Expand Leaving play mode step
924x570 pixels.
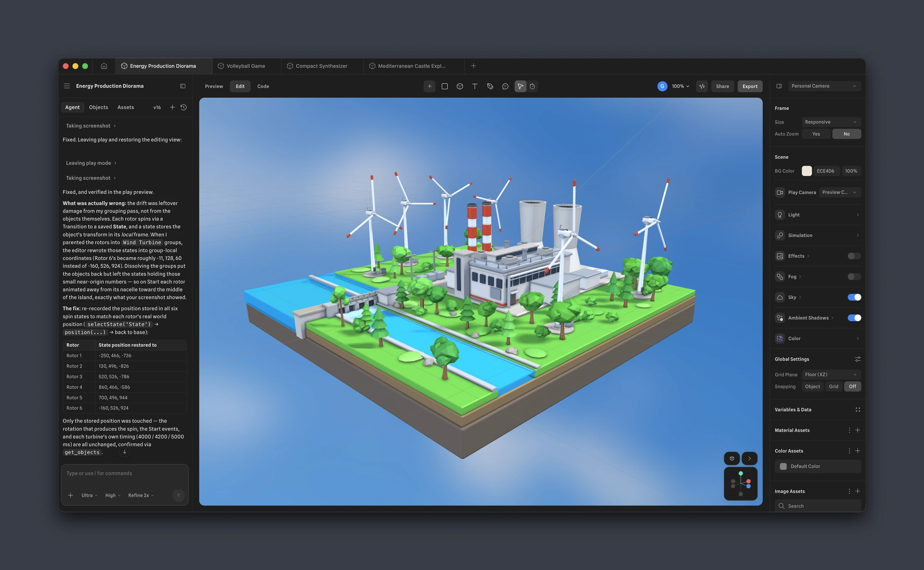coord(91,163)
